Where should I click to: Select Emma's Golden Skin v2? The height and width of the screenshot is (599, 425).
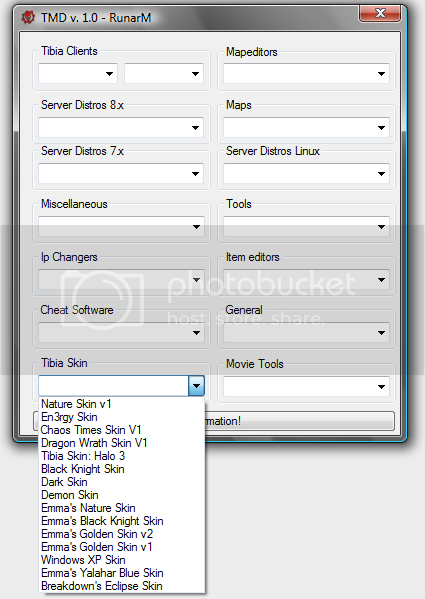click(122, 534)
